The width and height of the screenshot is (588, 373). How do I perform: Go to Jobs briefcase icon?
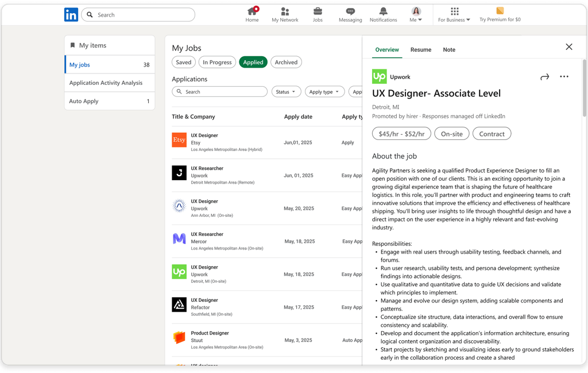coord(318,11)
